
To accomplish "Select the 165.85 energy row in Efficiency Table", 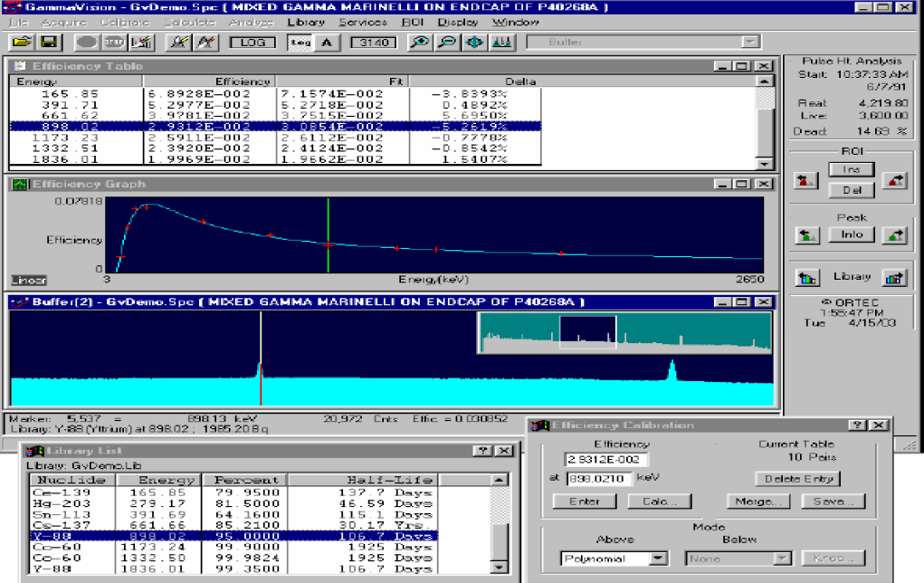I will coord(275,94).
